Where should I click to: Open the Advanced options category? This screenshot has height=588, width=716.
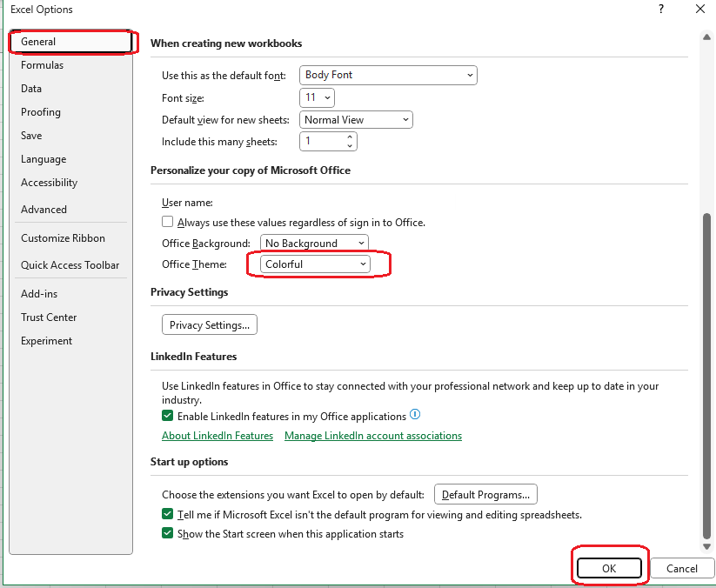pyautogui.click(x=70, y=209)
